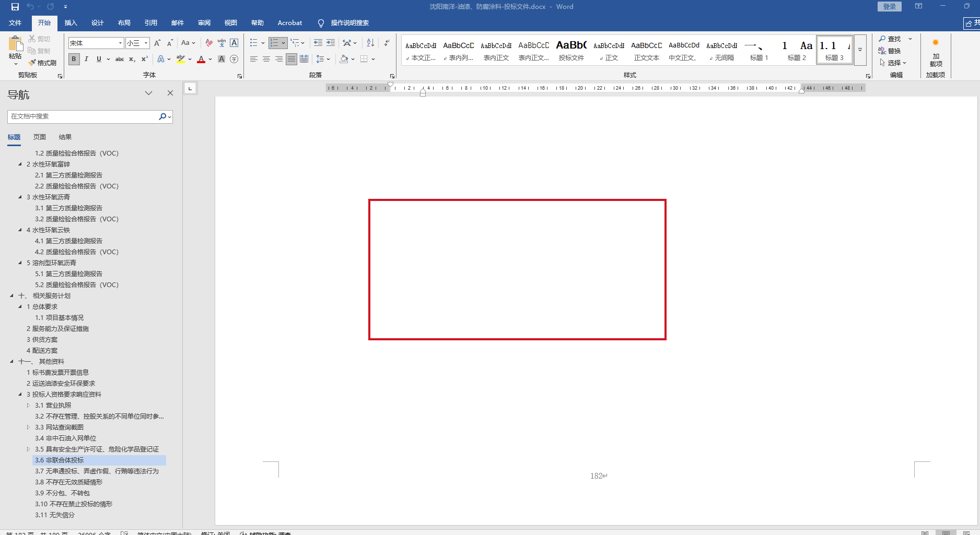
Task: Insert enclosed character (字 in circle)
Action: coord(234,59)
